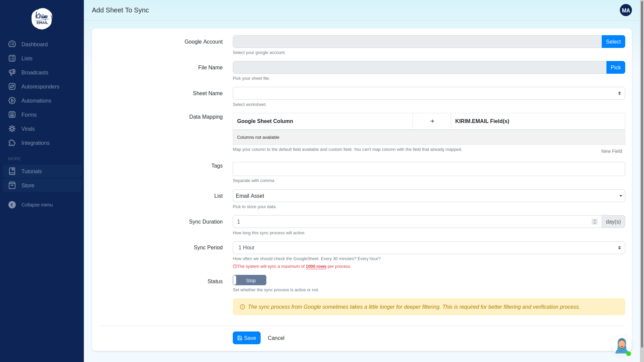Click the 'day(s)' unit label
The height and width of the screenshot is (362, 644).
[613, 221]
